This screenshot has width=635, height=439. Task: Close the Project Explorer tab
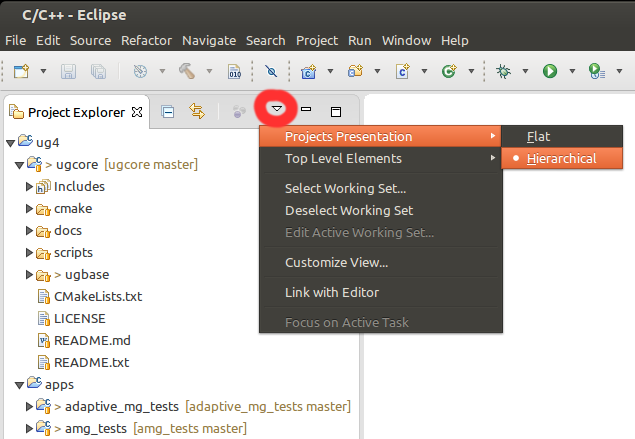point(137,112)
